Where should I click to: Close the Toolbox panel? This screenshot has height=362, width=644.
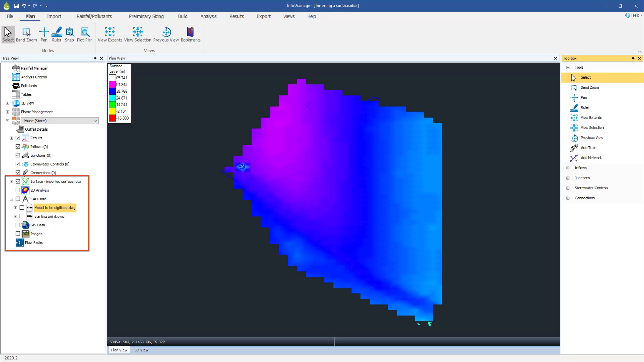click(639, 58)
